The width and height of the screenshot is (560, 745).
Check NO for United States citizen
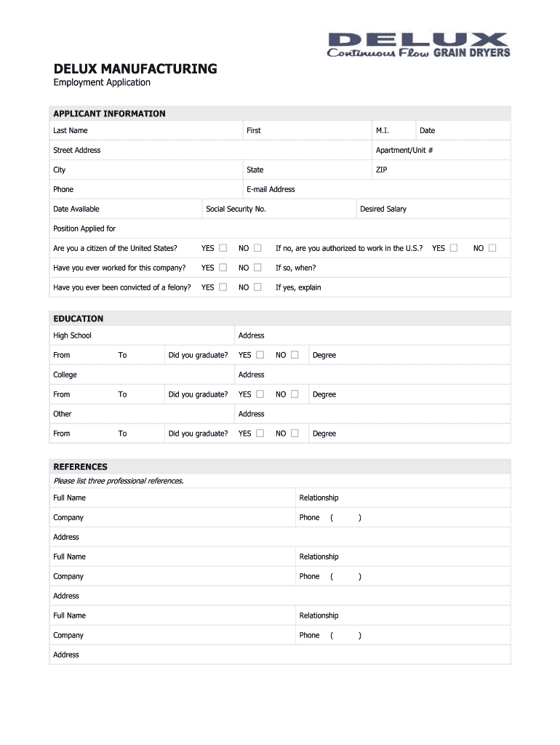[x=257, y=248]
